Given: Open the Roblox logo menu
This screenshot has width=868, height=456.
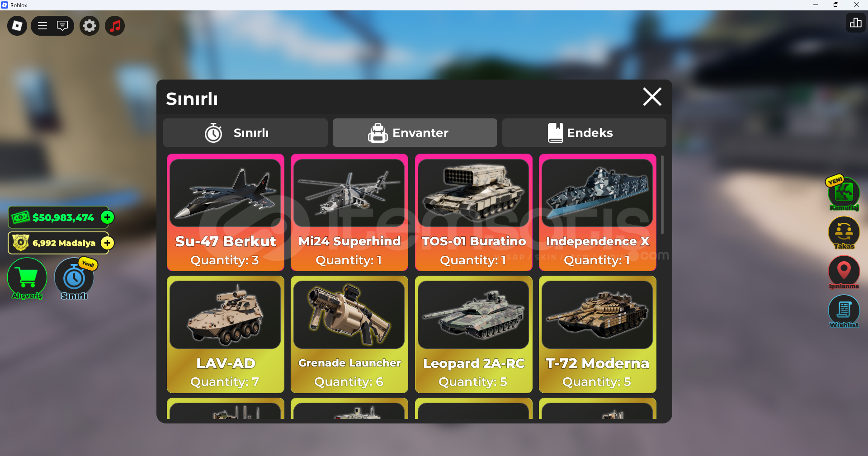Looking at the screenshot, I should coord(17,26).
